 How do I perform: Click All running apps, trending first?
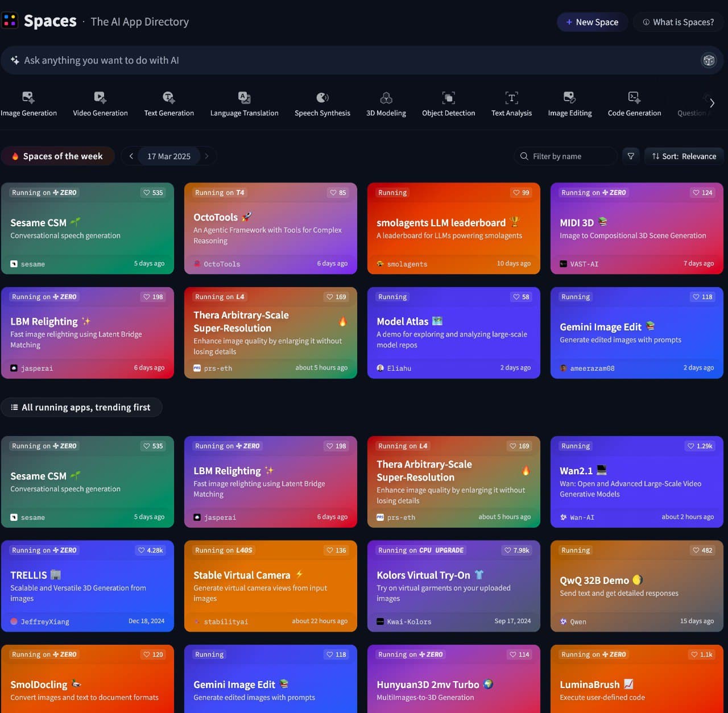[x=81, y=407]
